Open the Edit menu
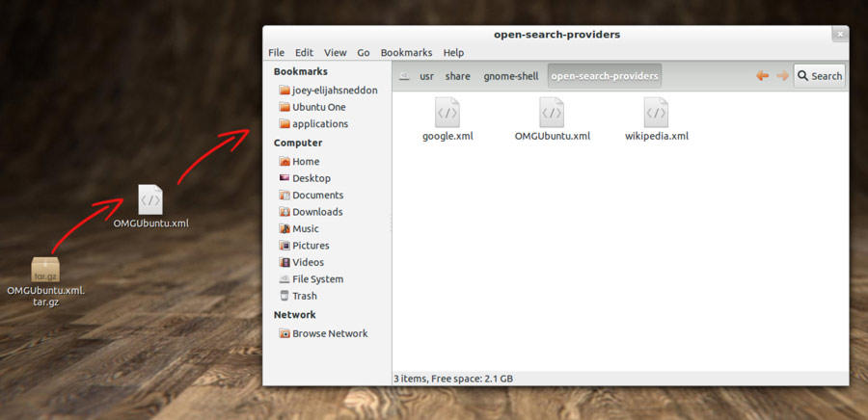 (304, 53)
